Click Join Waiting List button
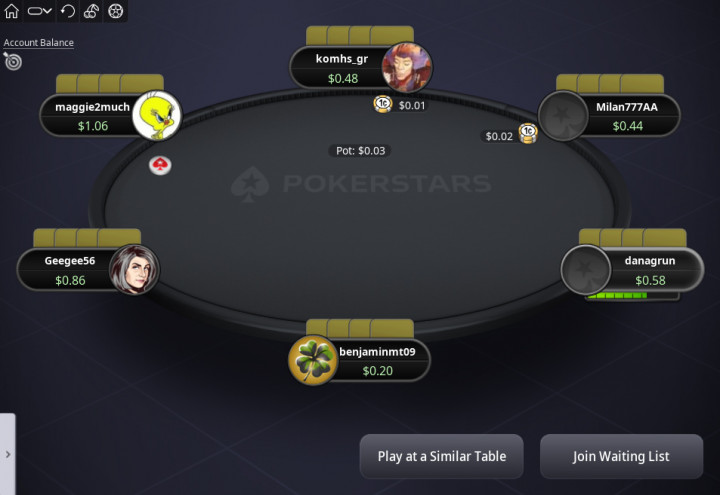Image resolution: width=720 pixels, height=495 pixels. point(621,456)
